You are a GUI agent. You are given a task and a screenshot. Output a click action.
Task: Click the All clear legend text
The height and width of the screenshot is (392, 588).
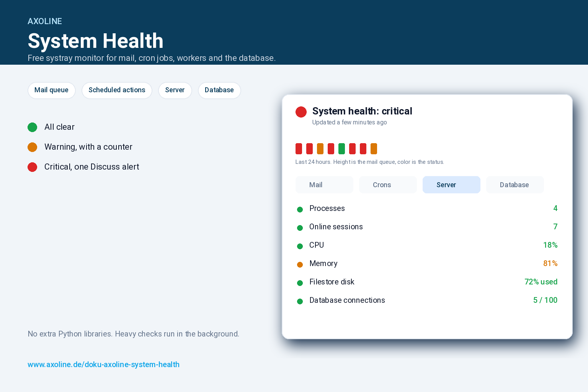click(x=59, y=127)
